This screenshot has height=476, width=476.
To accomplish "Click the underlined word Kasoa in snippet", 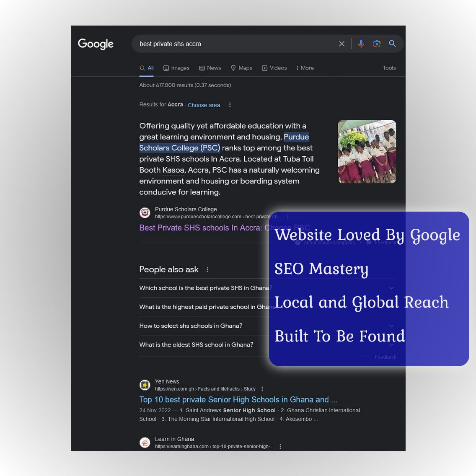I will (173, 170).
